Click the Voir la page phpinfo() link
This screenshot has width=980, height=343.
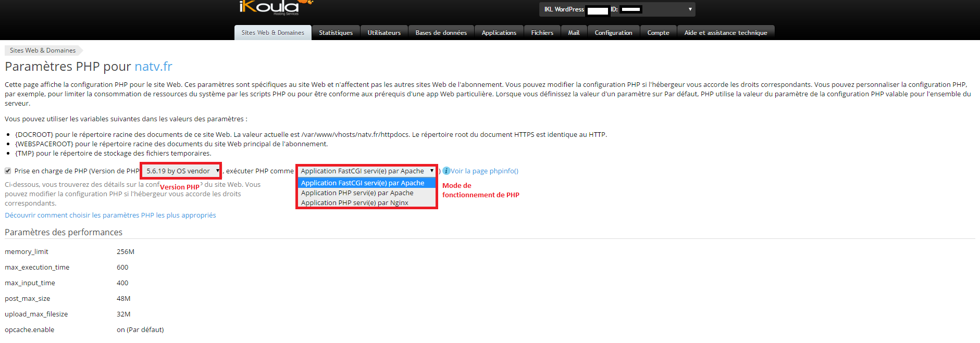pos(484,171)
